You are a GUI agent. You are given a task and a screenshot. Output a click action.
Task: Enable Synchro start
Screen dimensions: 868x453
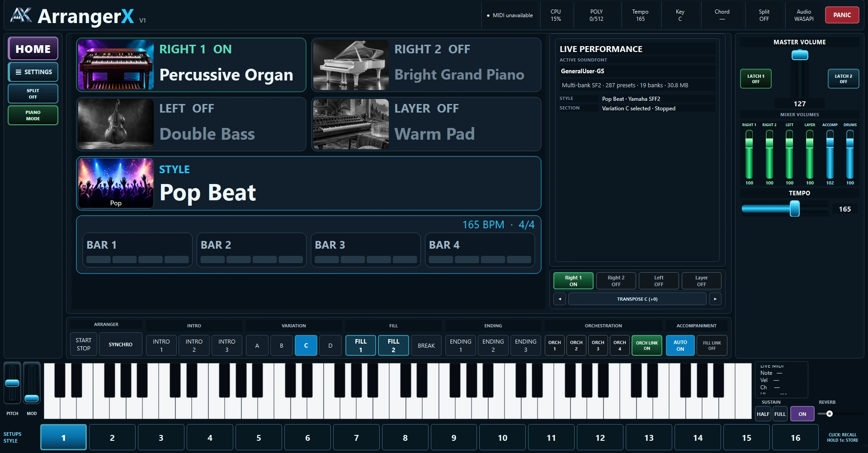(x=121, y=344)
